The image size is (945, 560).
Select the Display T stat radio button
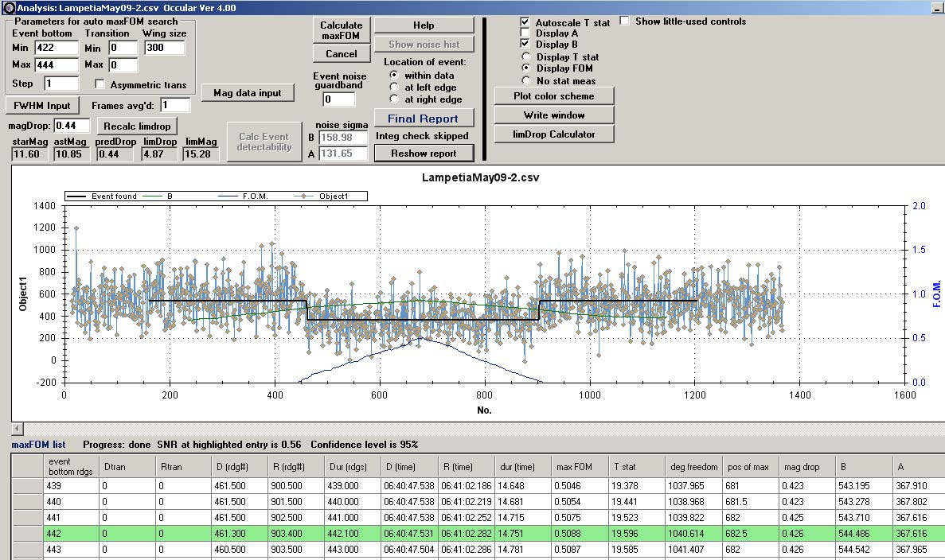526,56
